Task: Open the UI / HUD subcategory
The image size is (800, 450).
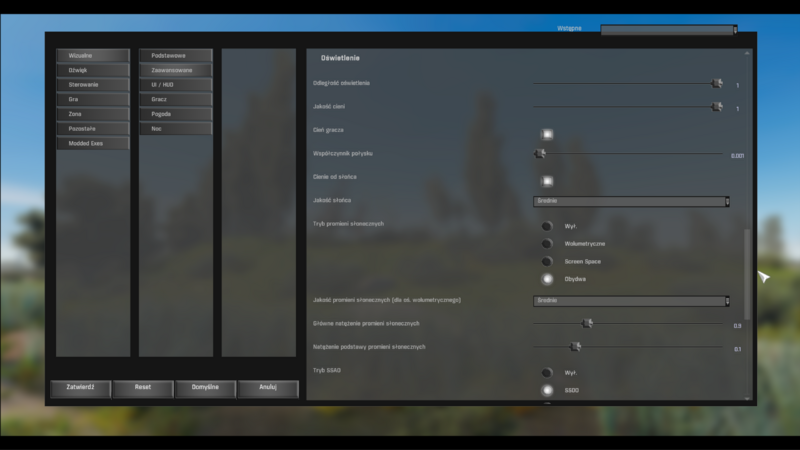Action: coord(176,85)
